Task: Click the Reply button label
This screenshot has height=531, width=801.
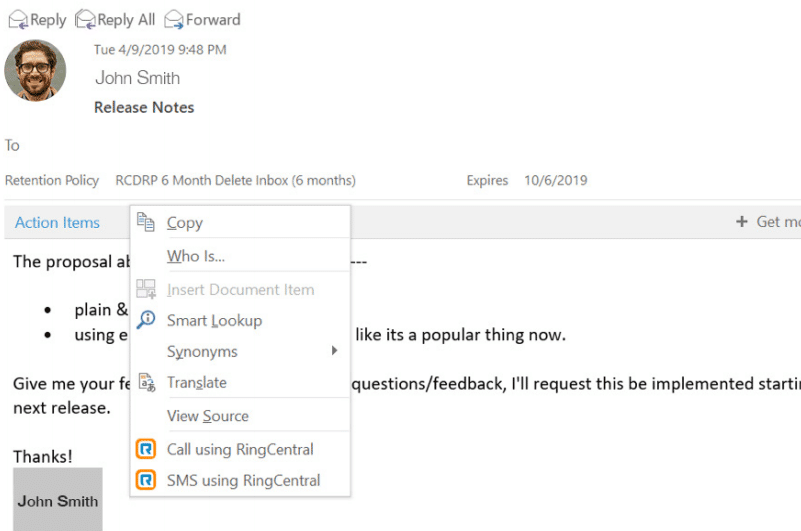Action: pyautogui.click(x=48, y=20)
